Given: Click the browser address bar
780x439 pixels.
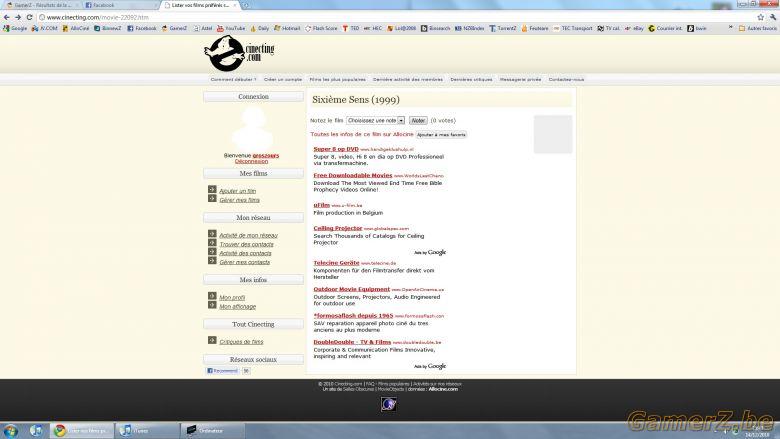Looking at the screenshot, I should click(393, 17).
